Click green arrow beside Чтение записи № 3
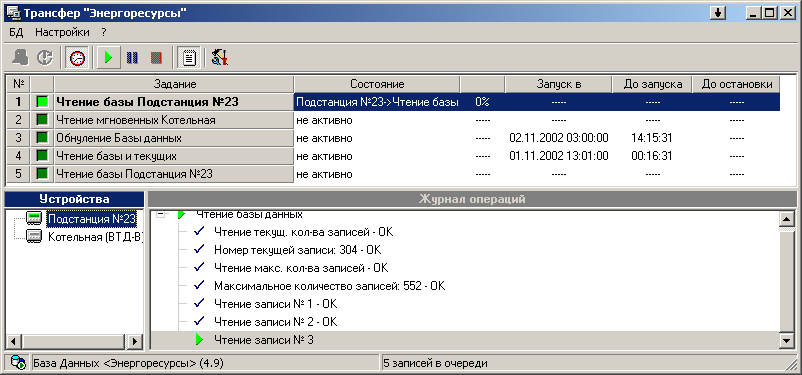 (199, 340)
